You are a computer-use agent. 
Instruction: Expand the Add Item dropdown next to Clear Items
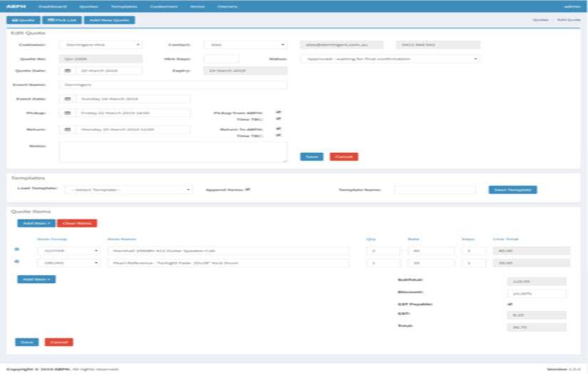(36, 224)
